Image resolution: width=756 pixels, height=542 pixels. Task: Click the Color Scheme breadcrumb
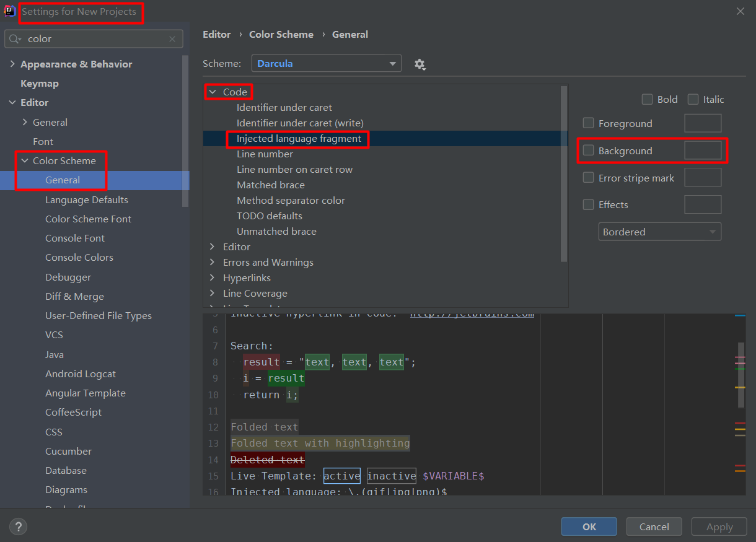tap(281, 35)
